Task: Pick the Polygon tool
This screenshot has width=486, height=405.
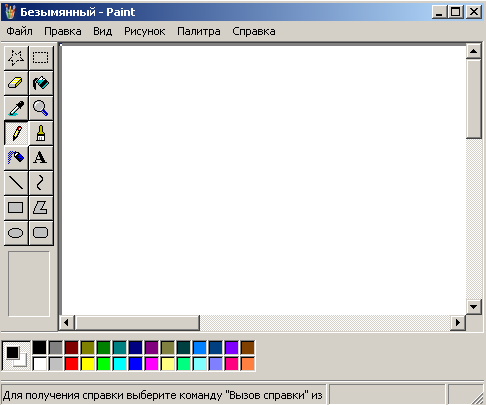Action: pyautogui.click(x=41, y=208)
